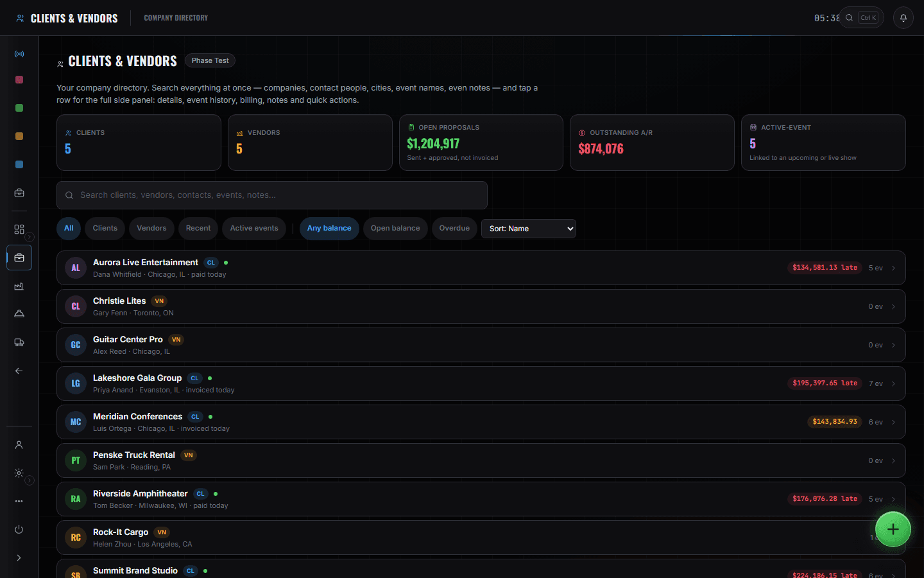Toggle the Overdue filter
Viewport: 924px width, 578px height.
454,229
